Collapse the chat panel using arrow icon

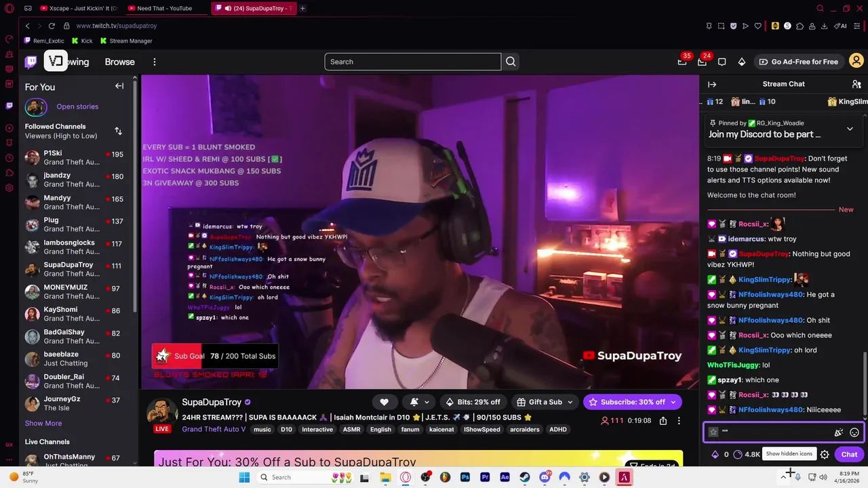point(712,84)
